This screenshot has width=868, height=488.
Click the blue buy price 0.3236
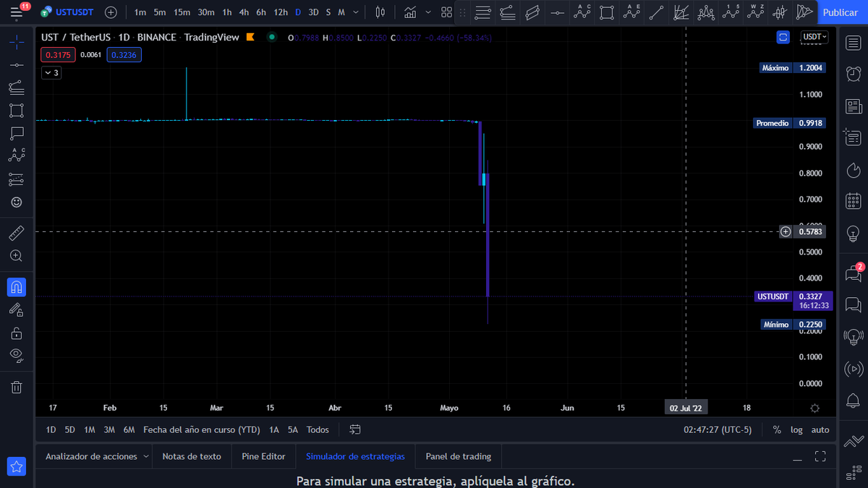click(124, 54)
